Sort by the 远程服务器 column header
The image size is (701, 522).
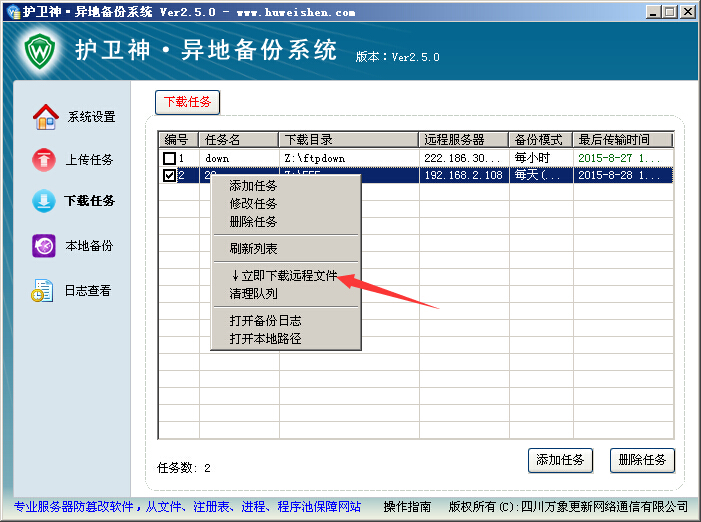point(464,139)
